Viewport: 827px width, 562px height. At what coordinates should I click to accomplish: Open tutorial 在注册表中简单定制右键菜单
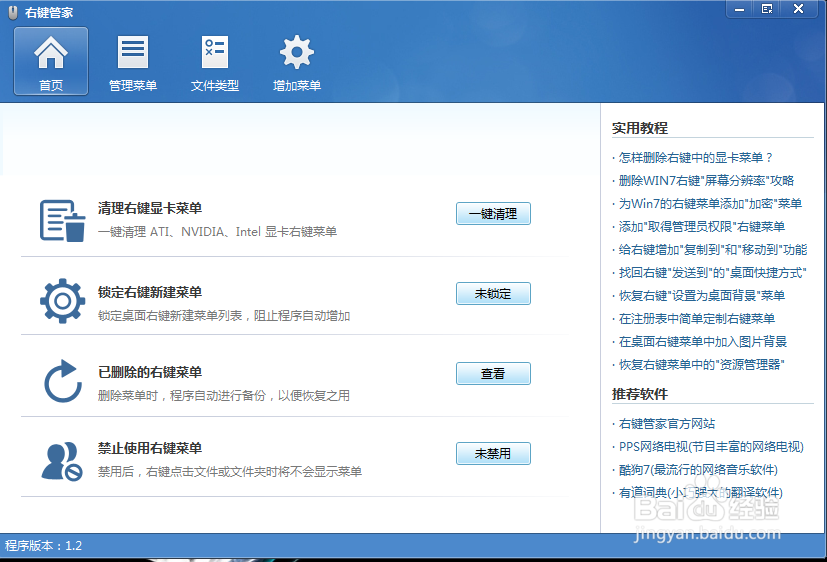coord(697,318)
